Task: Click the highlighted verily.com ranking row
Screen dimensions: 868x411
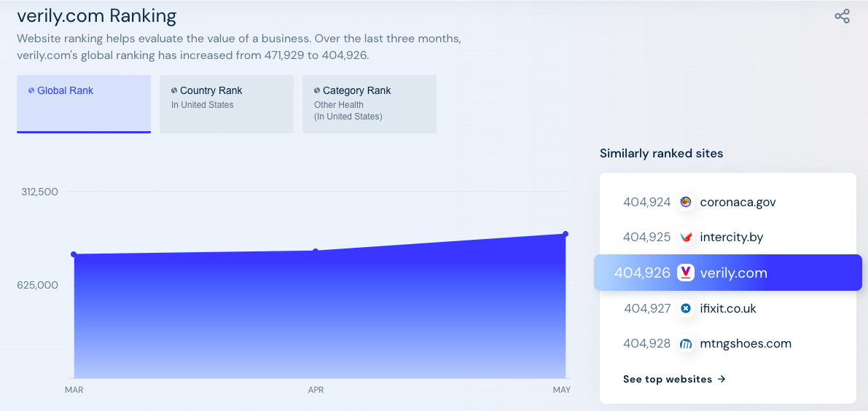Action: click(x=727, y=273)
